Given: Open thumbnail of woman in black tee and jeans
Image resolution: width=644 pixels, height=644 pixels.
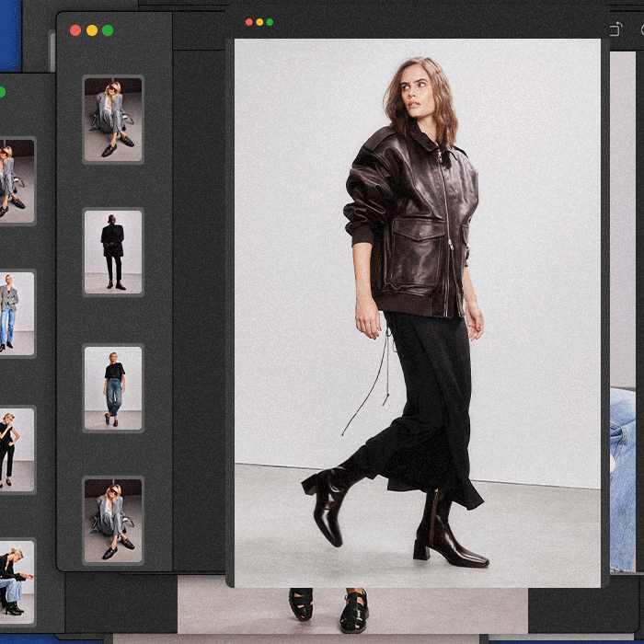Looking at the screenshot, I should 113,388.
